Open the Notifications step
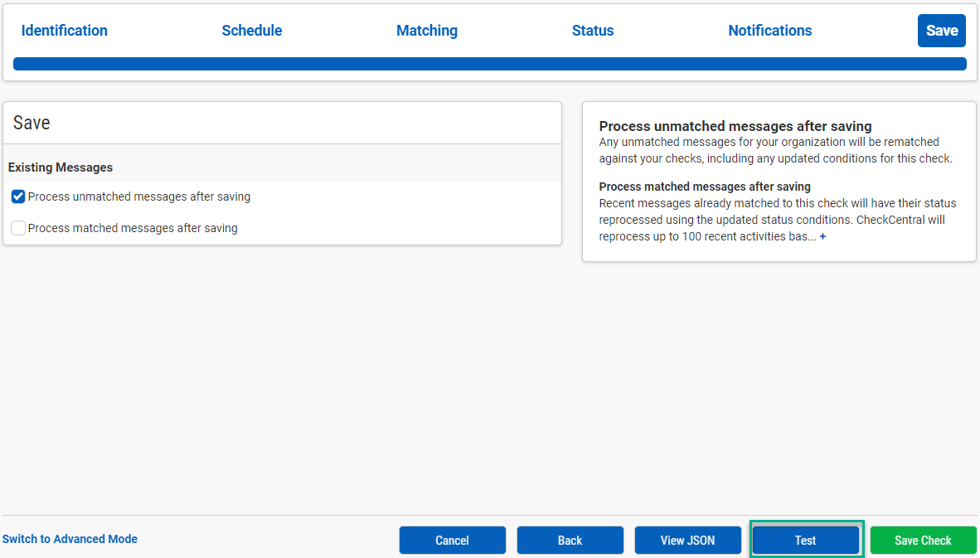 tap(769, 31)
